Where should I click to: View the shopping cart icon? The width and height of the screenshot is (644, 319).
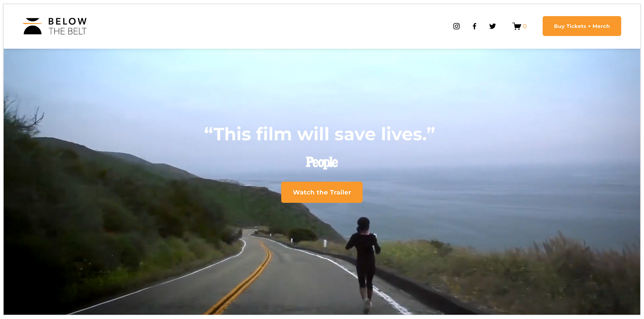(517, 26)
